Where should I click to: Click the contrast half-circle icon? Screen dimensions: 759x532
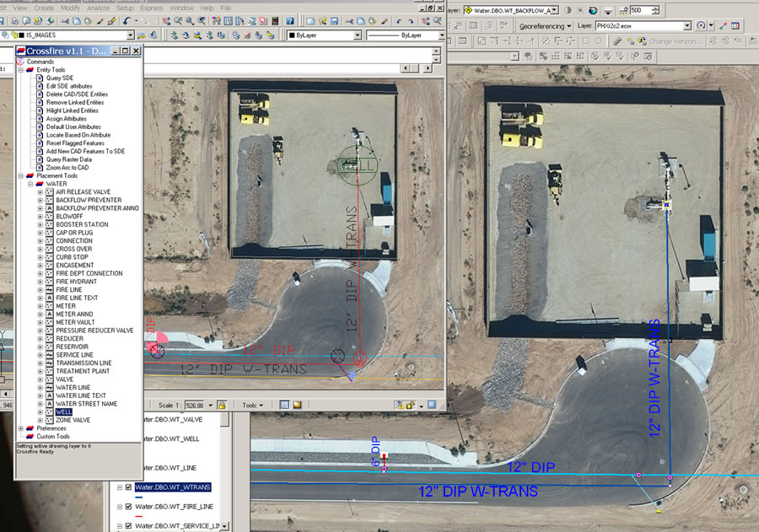(568, 10)
